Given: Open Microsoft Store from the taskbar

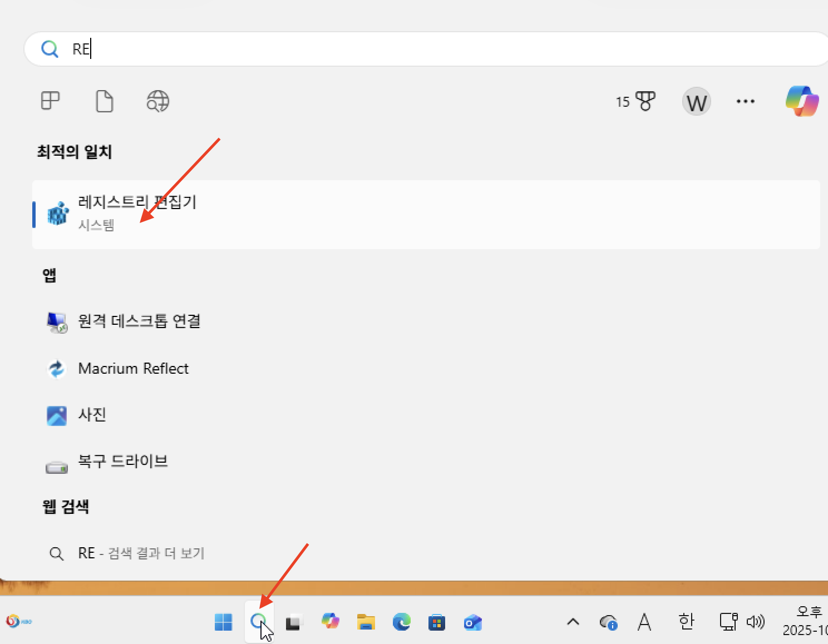Looking at the screenshot, I should 437,622.
